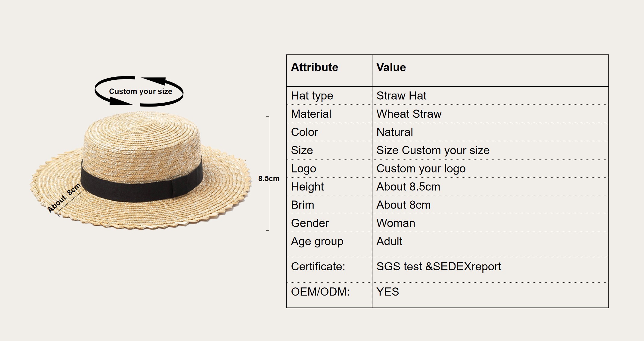Click the 'SGS test &SEDEXreport' value cell
This screenshot has width=644, height=341.
coord(490,270)
